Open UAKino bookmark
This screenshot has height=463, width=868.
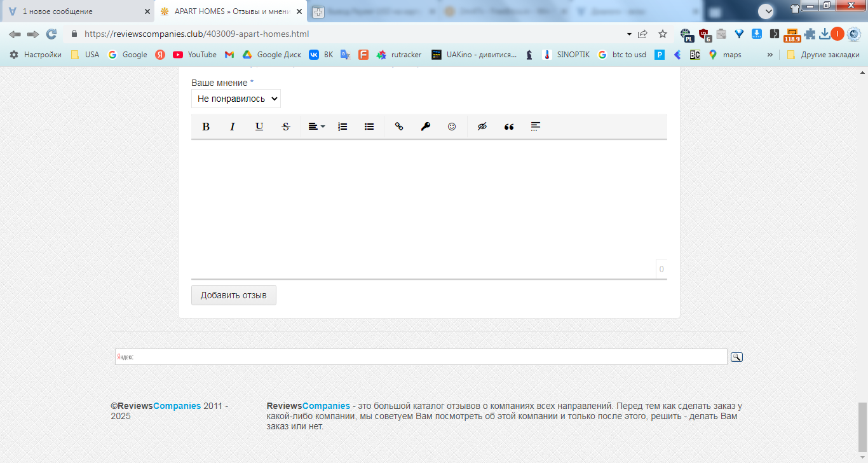[x=474, y=55]
